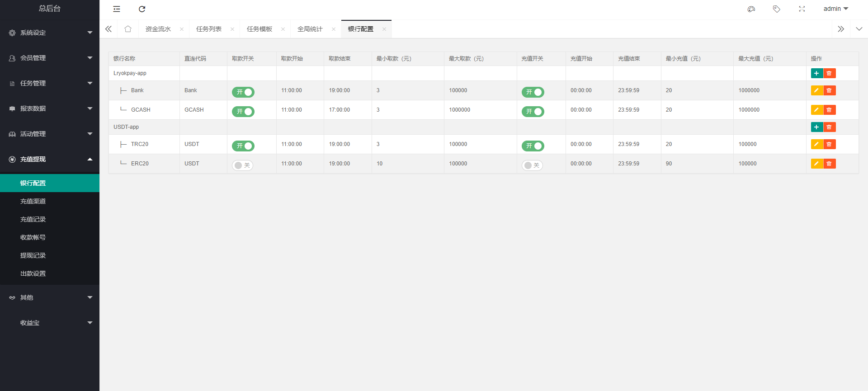Delete the Lryokpay-app group
868x391 pixels.
tap(829, 73)
